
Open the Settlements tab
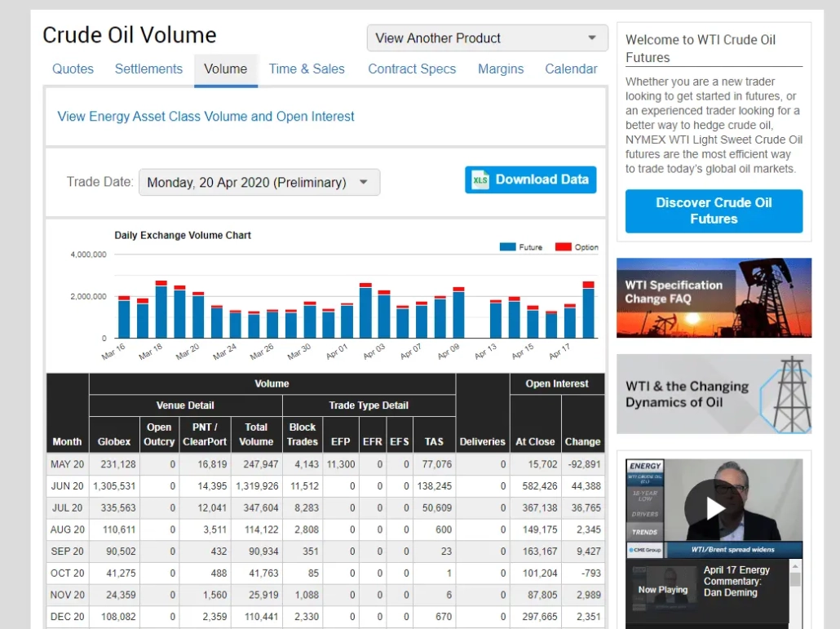pyautogui.click(x=149, y=69)
